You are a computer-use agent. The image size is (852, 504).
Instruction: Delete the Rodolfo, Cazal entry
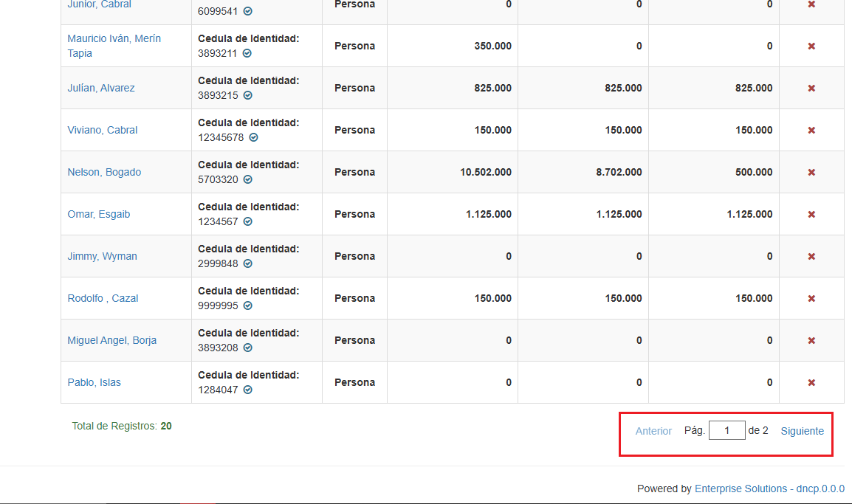(811, 298)
